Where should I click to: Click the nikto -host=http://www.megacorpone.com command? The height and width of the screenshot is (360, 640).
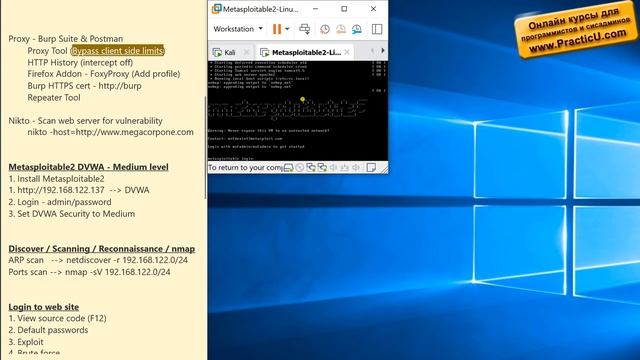[111, 132]
